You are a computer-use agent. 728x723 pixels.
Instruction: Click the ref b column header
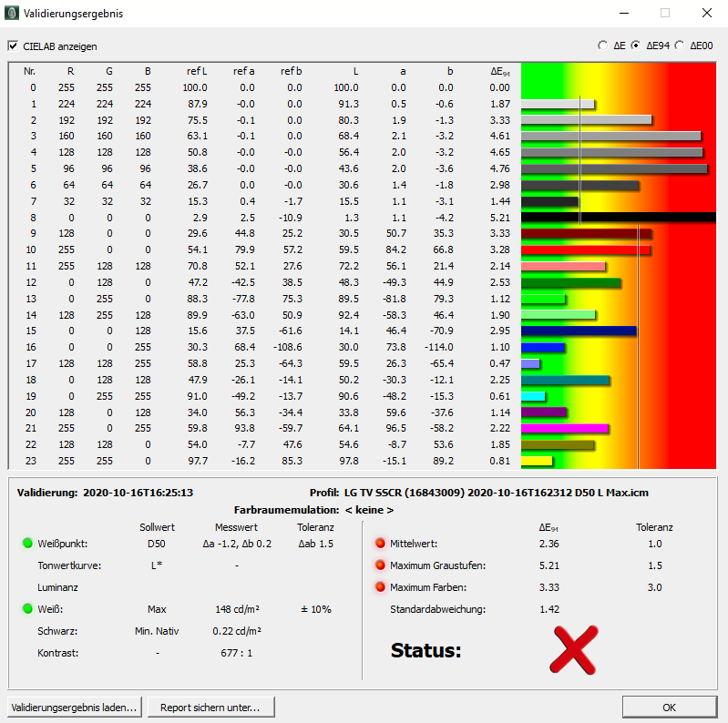pos(291,71)
